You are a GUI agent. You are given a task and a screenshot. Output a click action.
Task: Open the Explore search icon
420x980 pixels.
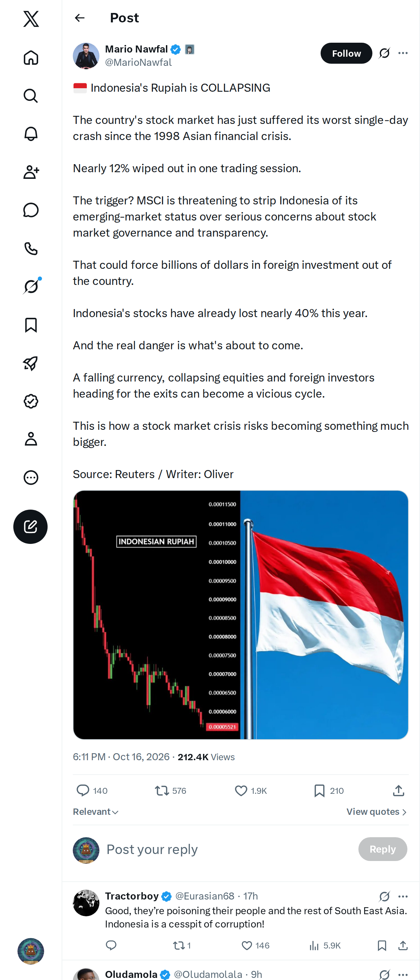(31, 96)
